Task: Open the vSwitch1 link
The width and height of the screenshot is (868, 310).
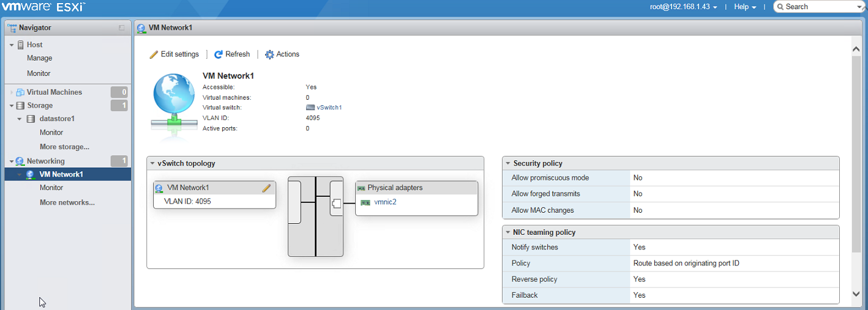Action: tap(329, 108)
